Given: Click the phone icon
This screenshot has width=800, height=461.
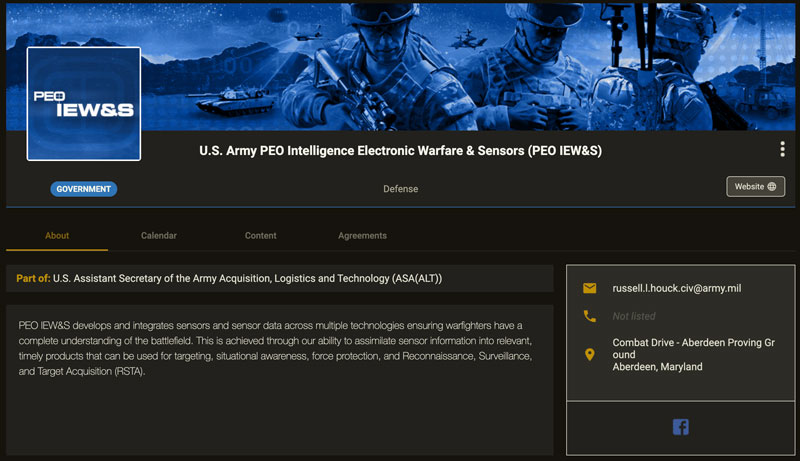Looking at the screenshot, I should 589,316.
